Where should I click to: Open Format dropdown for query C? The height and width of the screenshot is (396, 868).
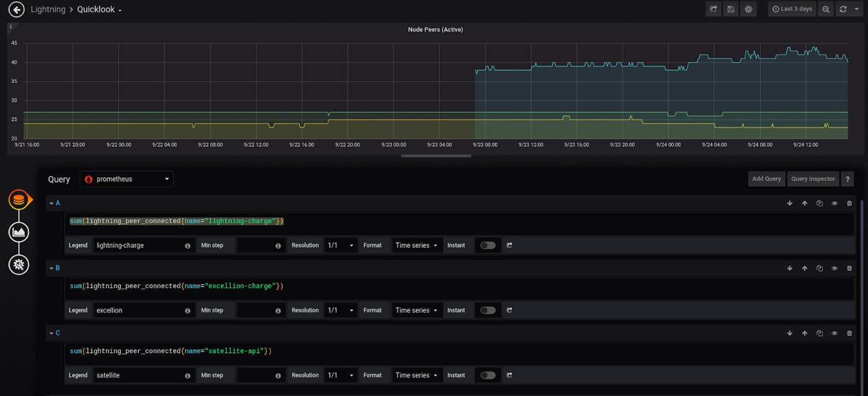pyautogui.click(x=417, y=376)
